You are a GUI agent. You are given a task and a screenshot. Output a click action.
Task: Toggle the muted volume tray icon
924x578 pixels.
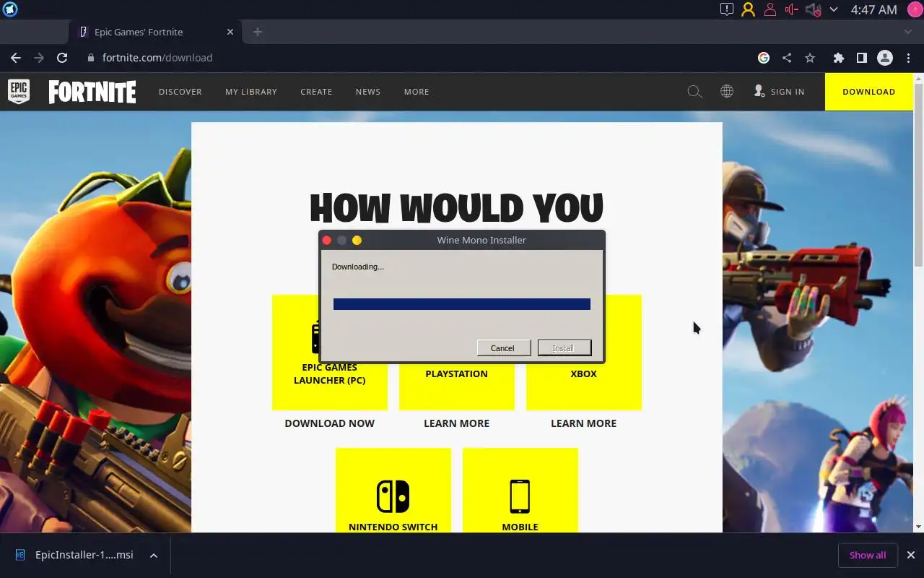coord(813,9)
